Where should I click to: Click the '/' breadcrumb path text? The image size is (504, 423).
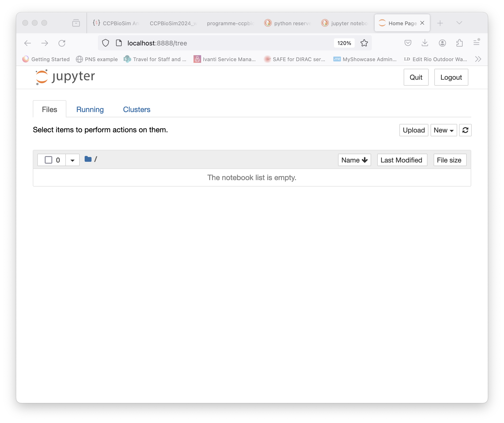[96, 159]
